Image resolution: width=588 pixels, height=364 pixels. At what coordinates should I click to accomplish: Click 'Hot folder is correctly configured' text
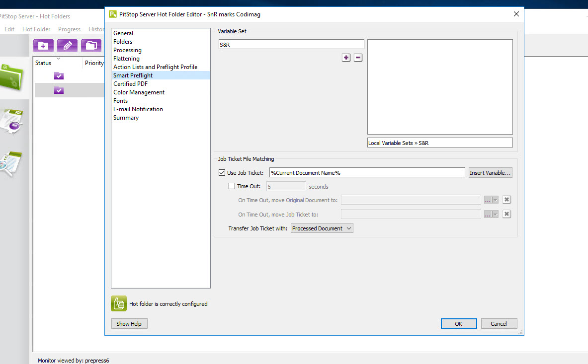tap(168, 304)
